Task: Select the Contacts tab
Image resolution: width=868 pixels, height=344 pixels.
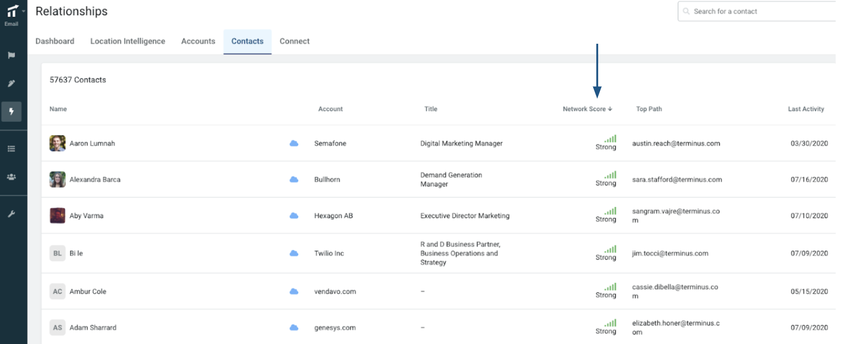Action: click(247, 42)
